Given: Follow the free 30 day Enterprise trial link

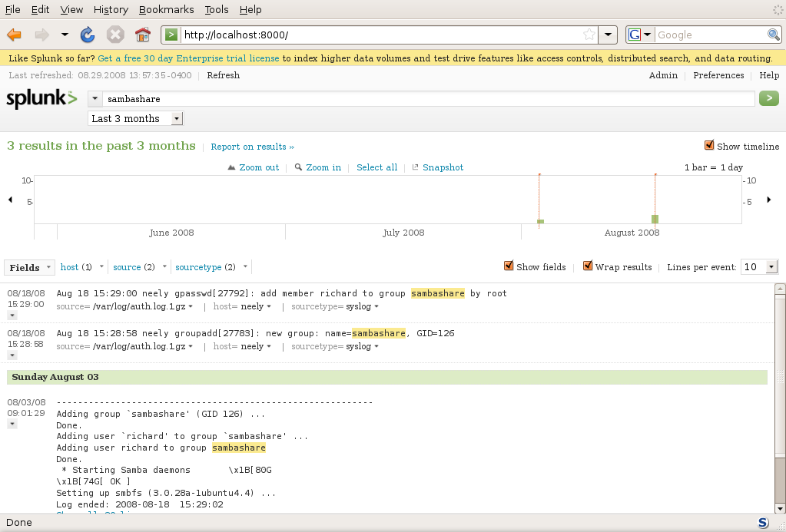Looking at the screenshot, I should (188, 58).
